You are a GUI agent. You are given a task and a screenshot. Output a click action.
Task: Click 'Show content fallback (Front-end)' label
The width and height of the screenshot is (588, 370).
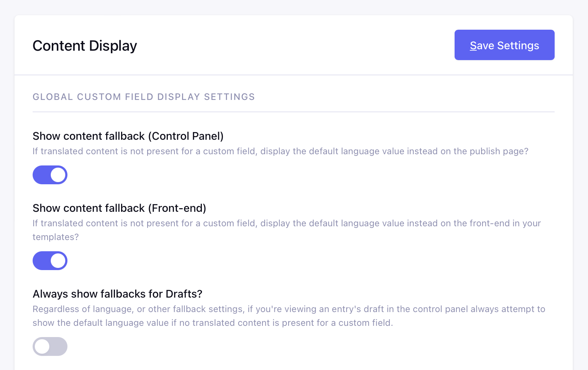119,208
